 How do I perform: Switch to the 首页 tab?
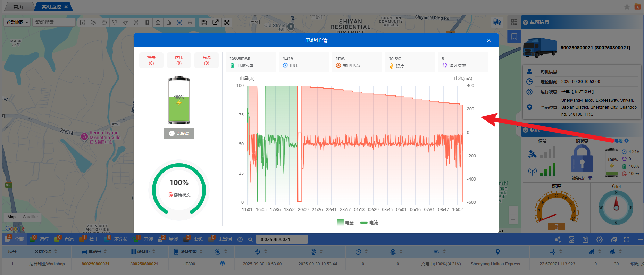(18, 7)
